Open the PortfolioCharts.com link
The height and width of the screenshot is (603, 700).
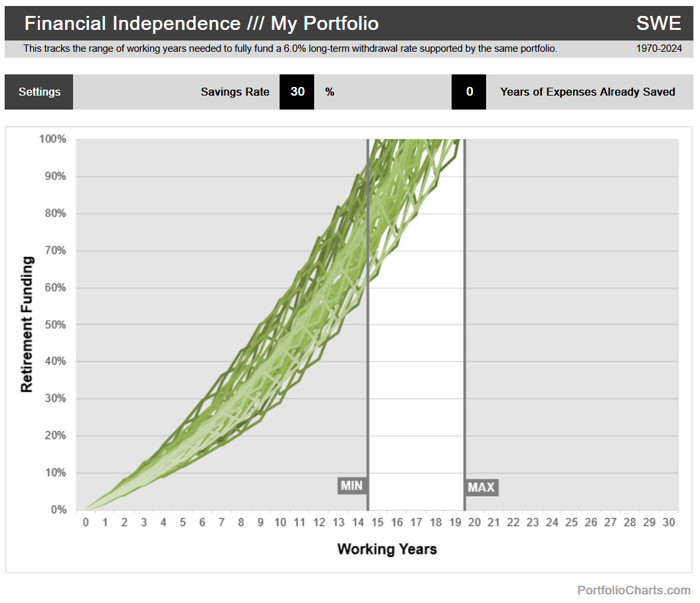pos(633,590)
